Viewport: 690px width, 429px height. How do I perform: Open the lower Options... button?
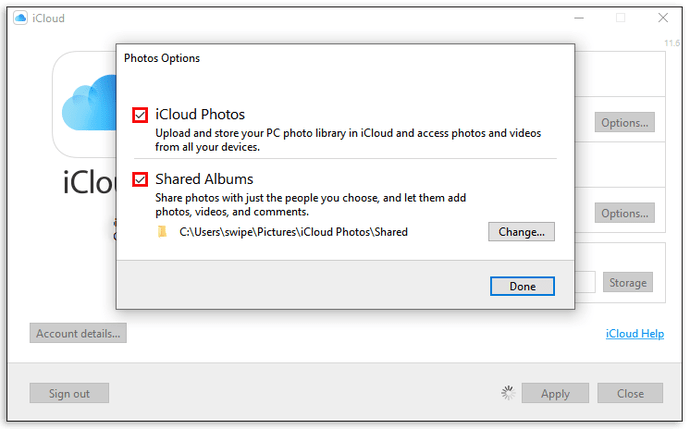click(624, 213)
